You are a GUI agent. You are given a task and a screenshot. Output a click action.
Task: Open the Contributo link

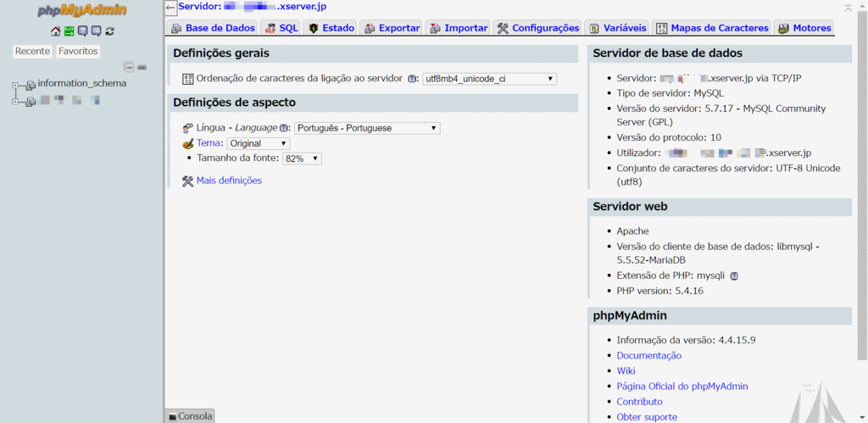639,402
